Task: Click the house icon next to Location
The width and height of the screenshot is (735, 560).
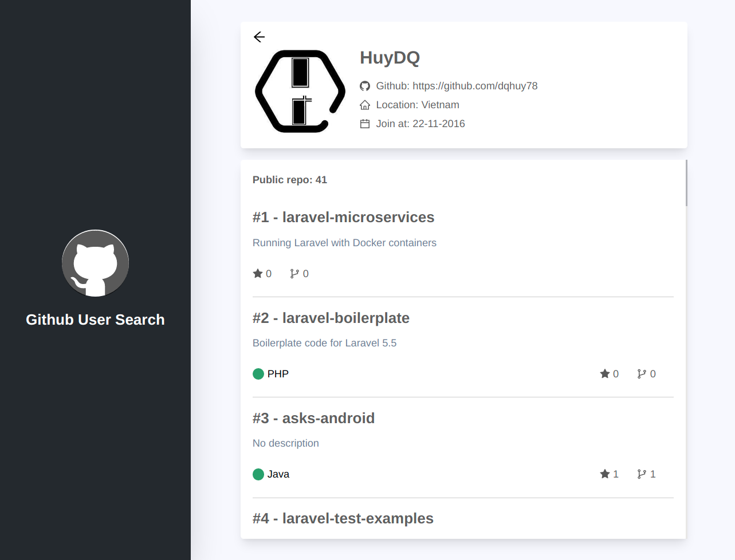Action: [x=365, y=105]
